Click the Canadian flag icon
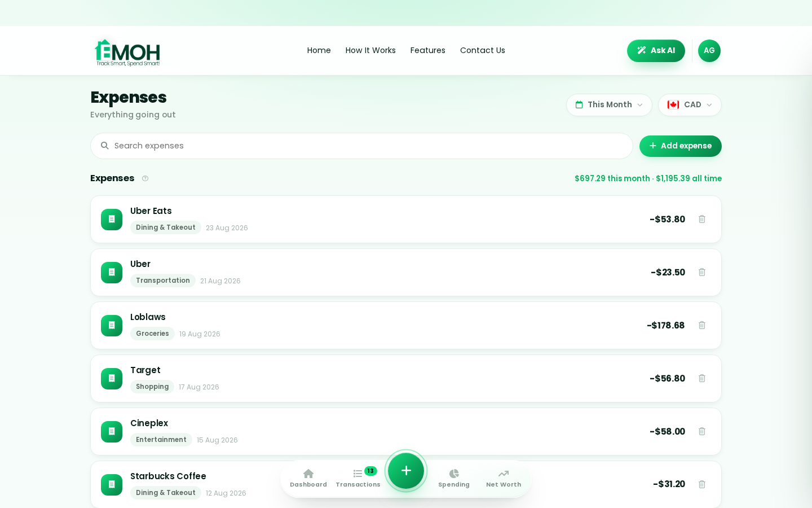 pyautogui.click(x=673, y=105)
